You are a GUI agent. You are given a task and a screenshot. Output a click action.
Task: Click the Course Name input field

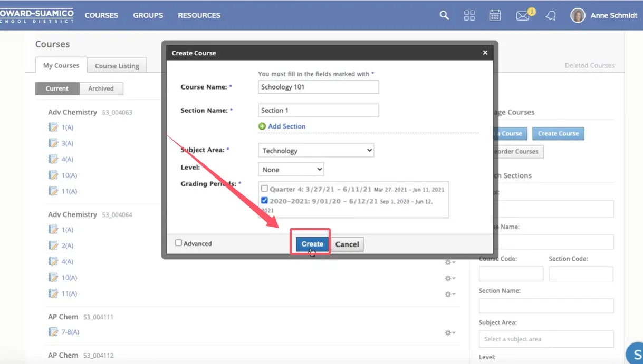[x=318, y=87]
